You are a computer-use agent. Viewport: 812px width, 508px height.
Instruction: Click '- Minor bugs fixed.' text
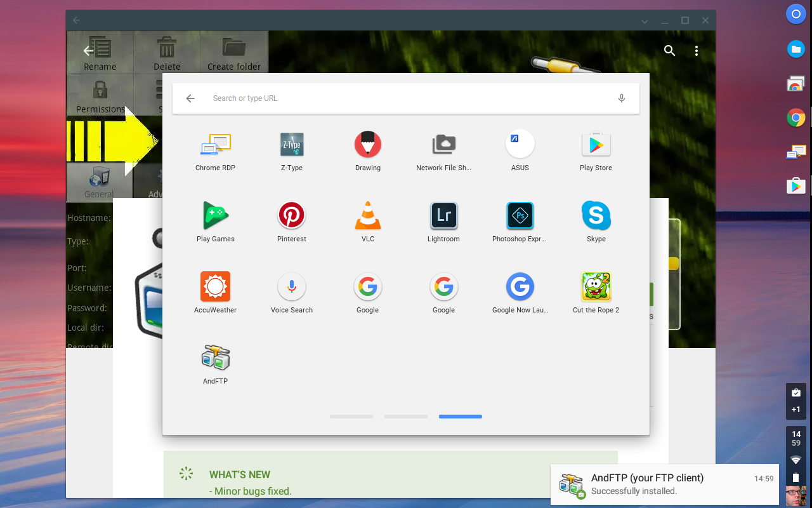(x=251, y=491)
